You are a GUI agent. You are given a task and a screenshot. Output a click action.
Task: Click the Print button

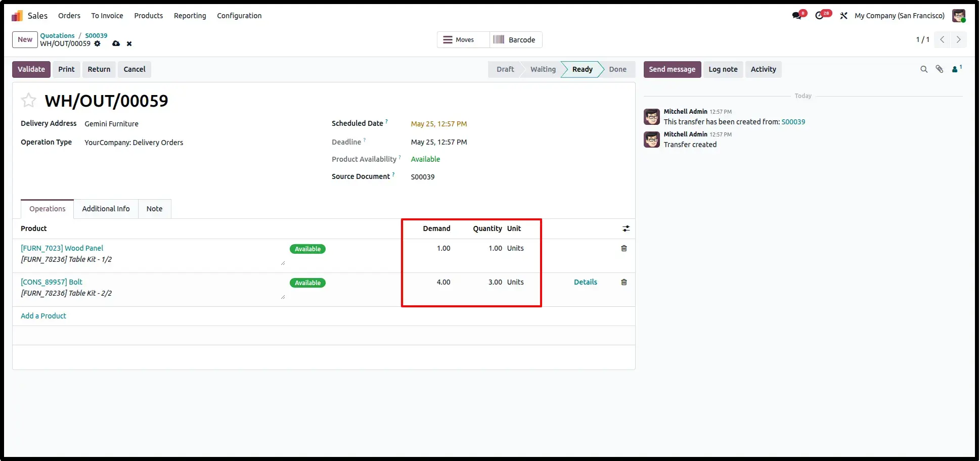tap(66, 69)
